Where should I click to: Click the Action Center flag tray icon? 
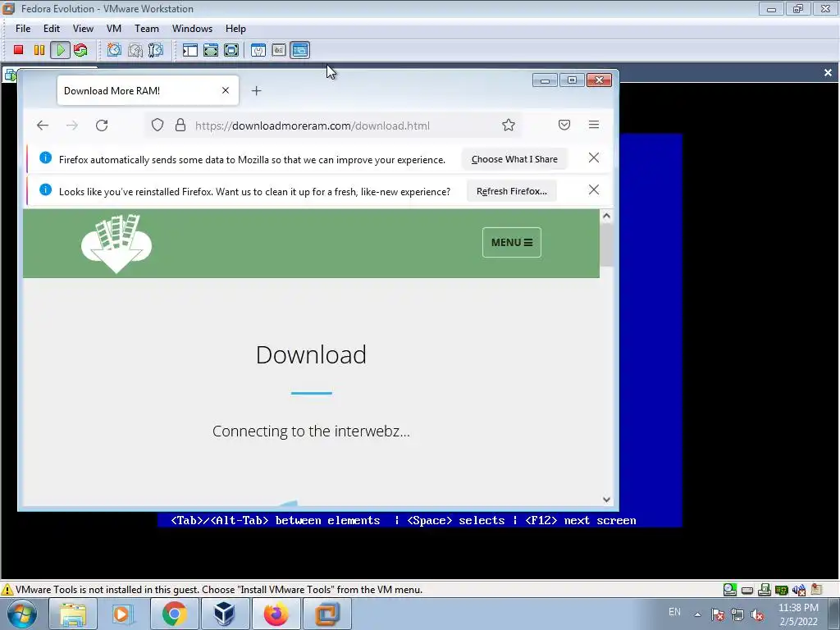click(718, 614)
